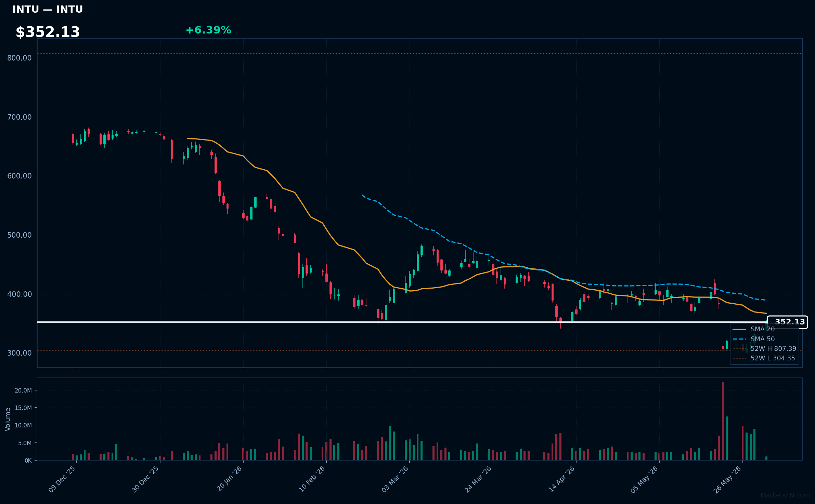Click the 352.13 price tag on the right axis
This screenshot has width=815, height=504.
point(787,322)
